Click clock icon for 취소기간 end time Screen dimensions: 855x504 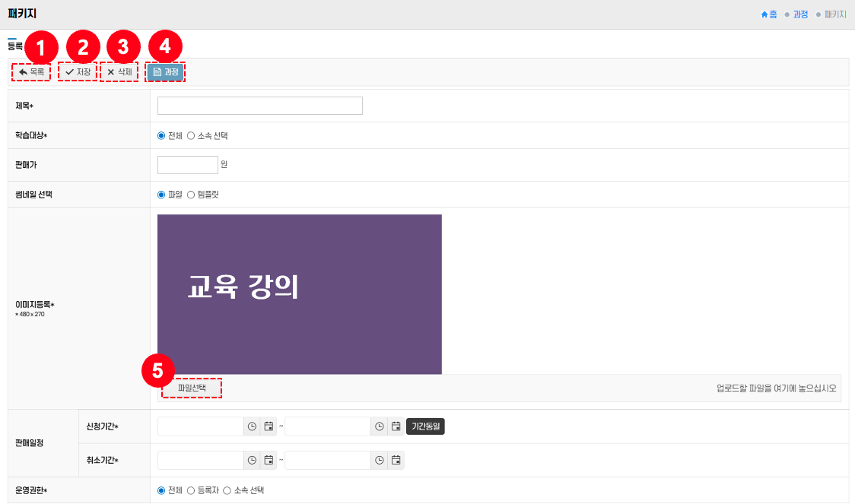coord(379,460)
